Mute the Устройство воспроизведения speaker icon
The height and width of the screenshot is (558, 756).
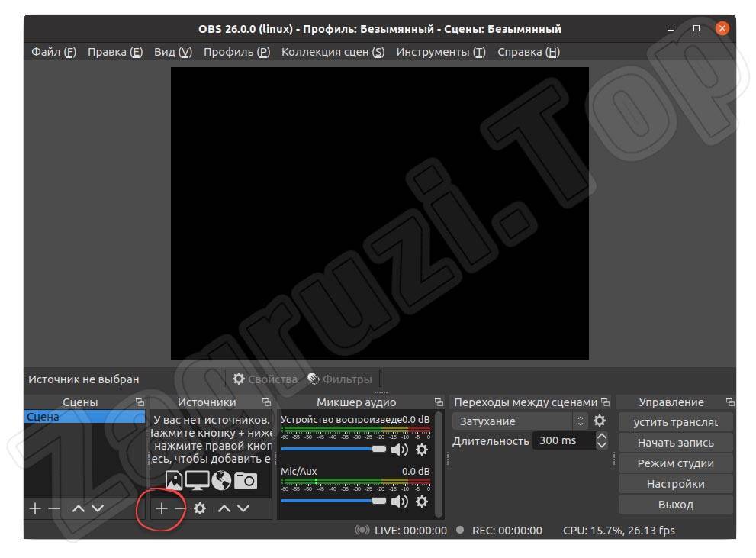click(x=399, y=450)
